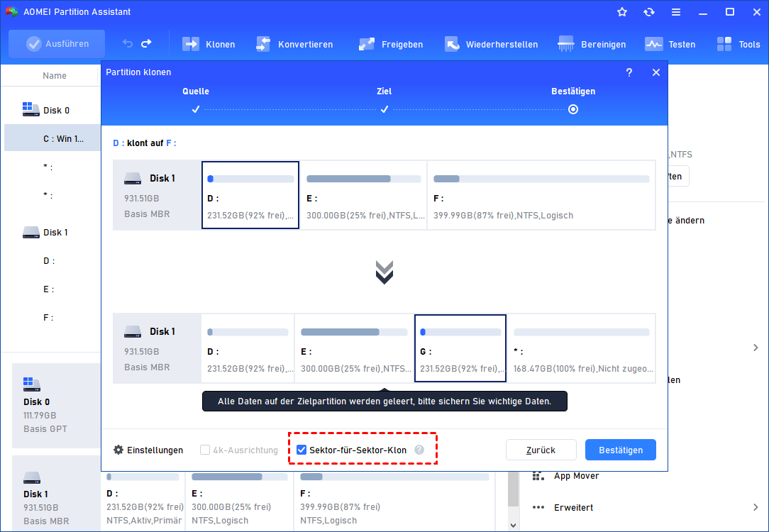Go to the Ziel step checkmark
769x532 pixels.
pyautogui.click(x=384, y=109)
